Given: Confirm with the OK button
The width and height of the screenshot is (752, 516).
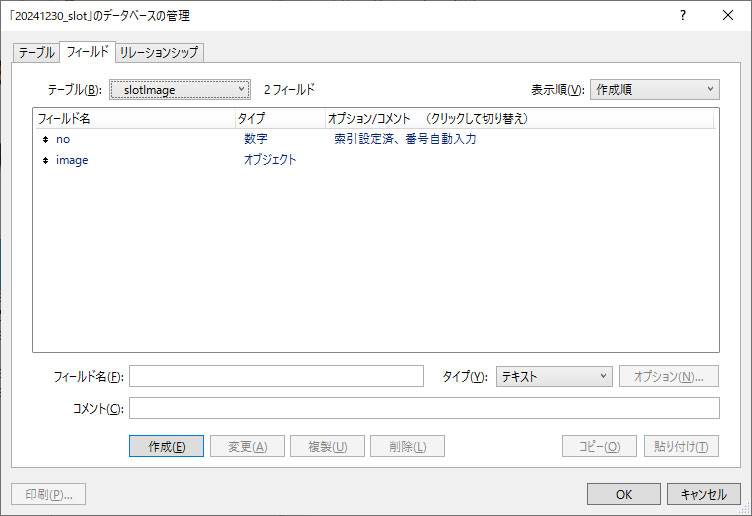Looking at the screenshot, I should click(x=624, y=494).
